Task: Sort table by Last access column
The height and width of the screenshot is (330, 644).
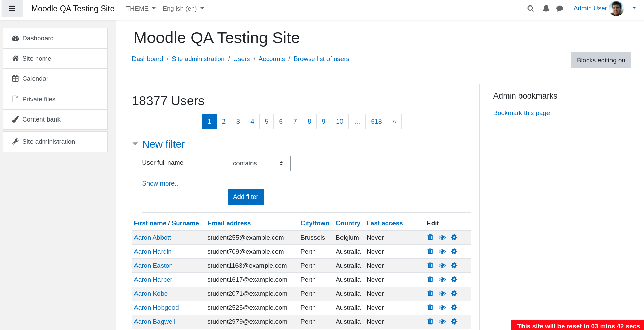Action: click(385, 223)
